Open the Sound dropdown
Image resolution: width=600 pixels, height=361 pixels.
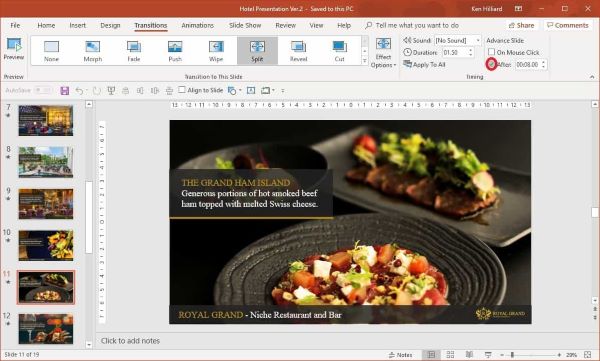[478, 40]
